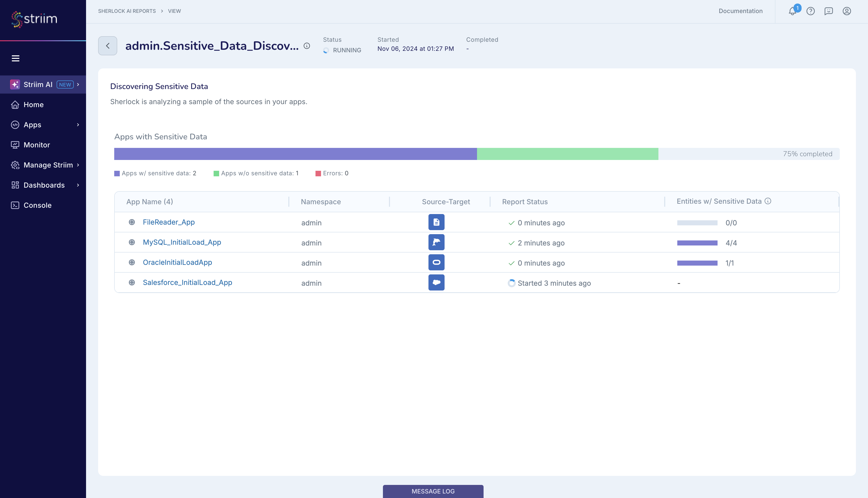Click the help question mark icon
This screenshot has width=868, height=498.
point(810,11)
